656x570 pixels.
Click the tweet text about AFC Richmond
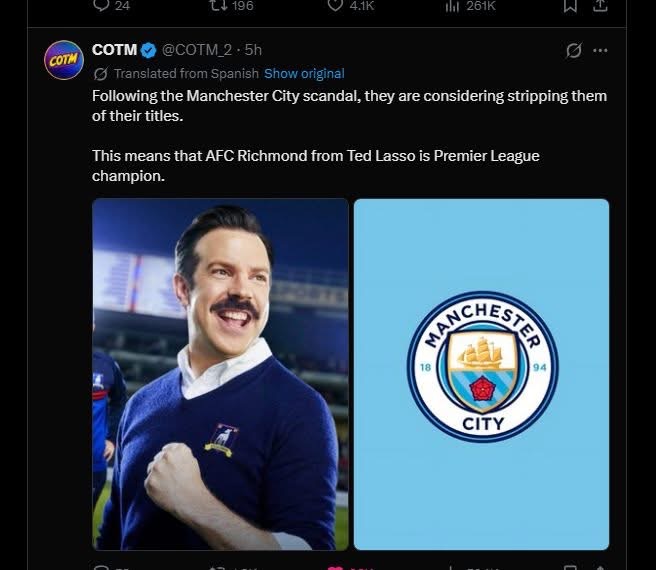315,166
